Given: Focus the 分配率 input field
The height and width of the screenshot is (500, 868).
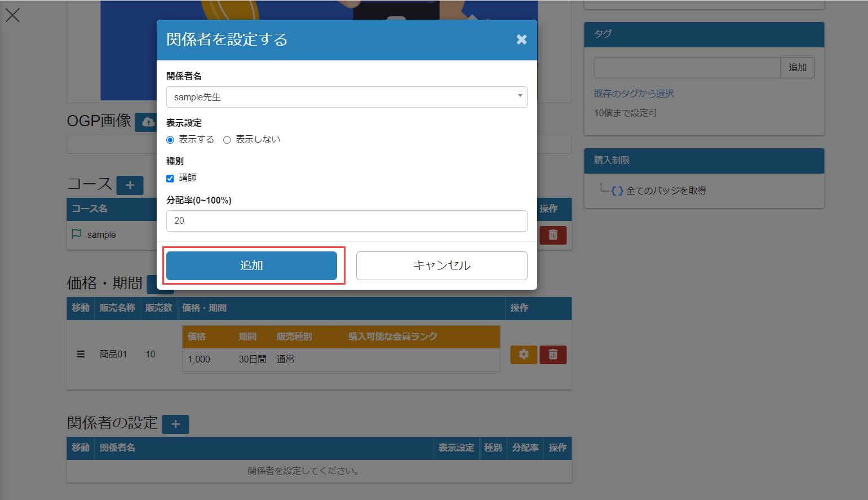Looking at the screenshot, I should (x=346, y=221).
